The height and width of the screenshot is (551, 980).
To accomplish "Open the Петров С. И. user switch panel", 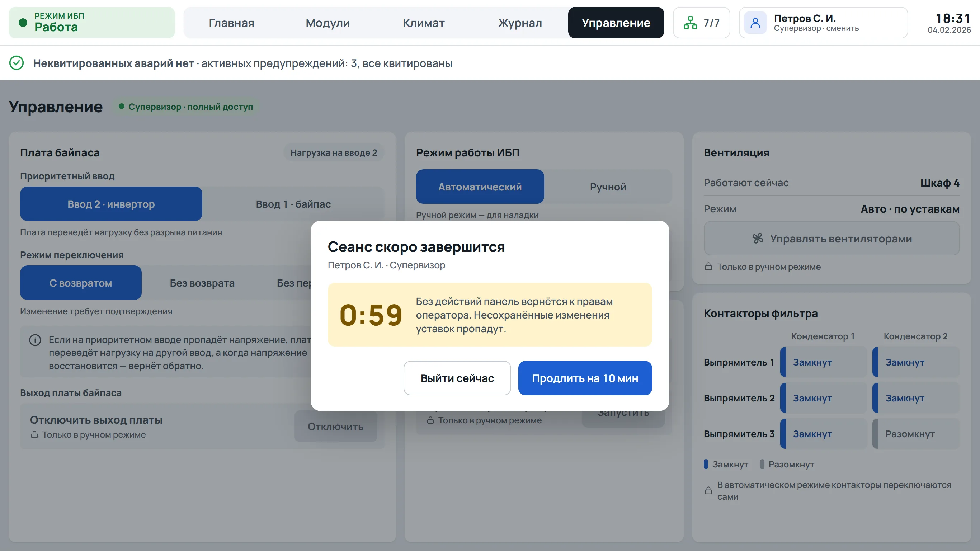I will [823, 23].
